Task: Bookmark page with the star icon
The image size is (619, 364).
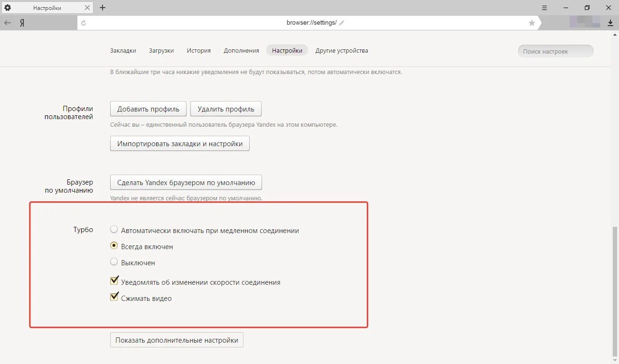Action: [x=532, y=23]
